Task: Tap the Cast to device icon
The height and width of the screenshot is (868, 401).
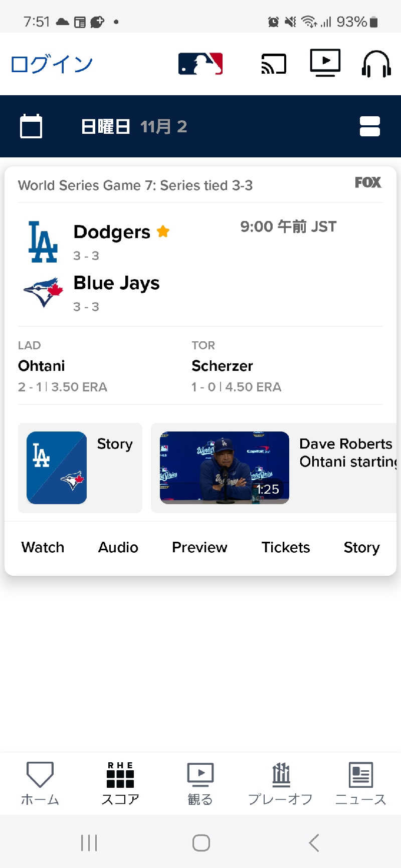Action: tap(274, 64)
